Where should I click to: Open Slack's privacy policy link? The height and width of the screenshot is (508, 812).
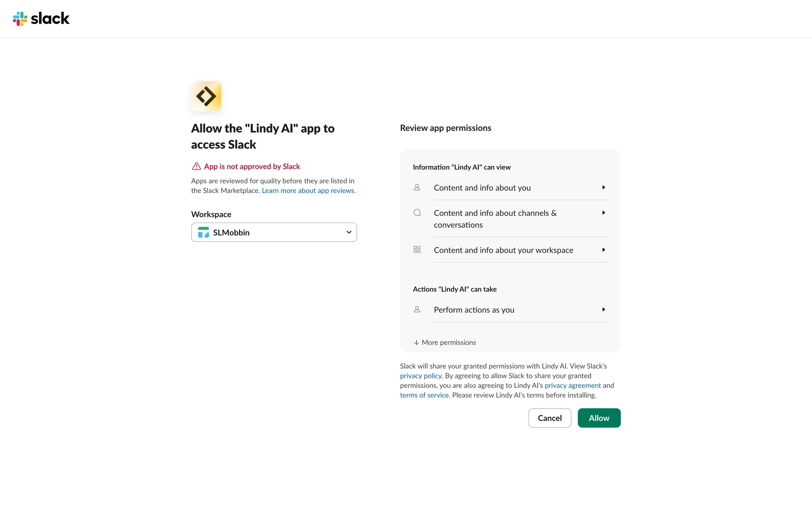pyautogui.click(x=420, y=376)
